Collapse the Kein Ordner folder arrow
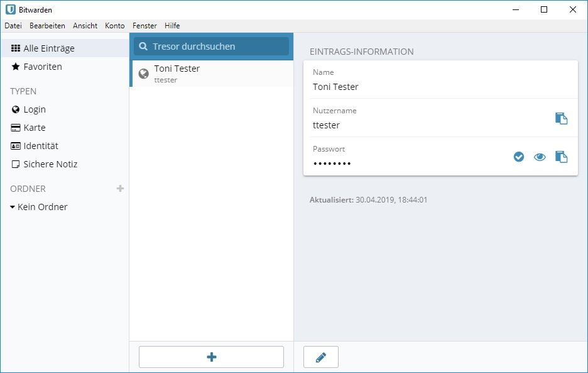 pyautogui.click(x=13, y=207)
